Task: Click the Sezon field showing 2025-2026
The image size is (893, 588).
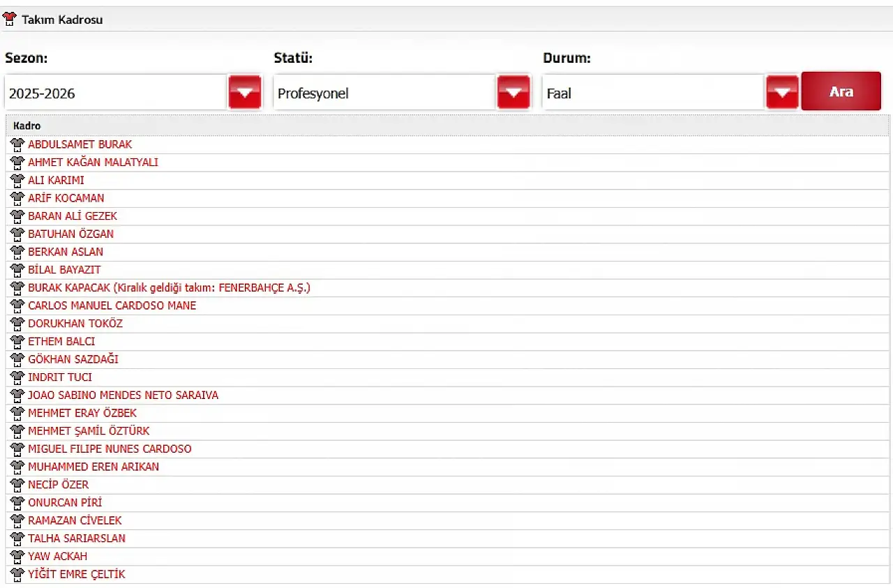Action: click(116, 93)
